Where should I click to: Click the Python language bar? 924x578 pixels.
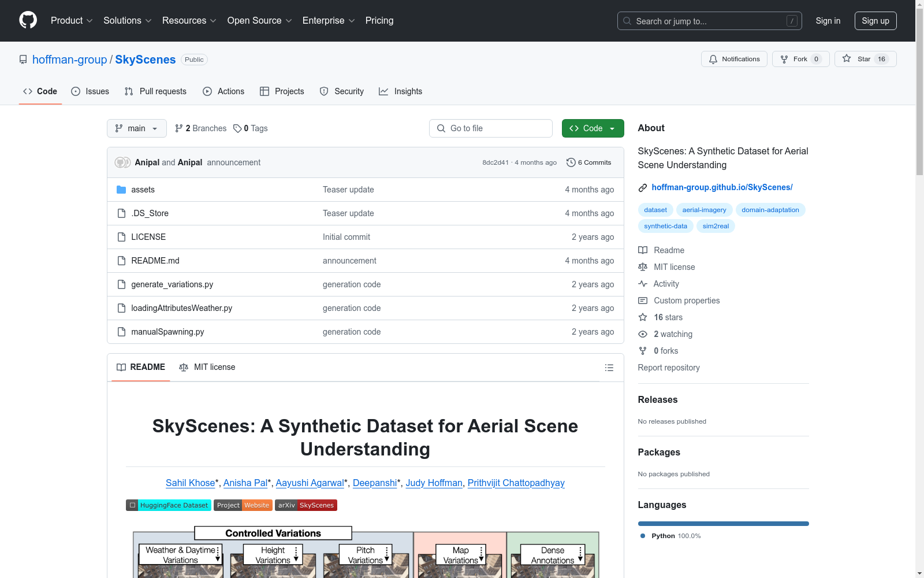coord(724,524)
